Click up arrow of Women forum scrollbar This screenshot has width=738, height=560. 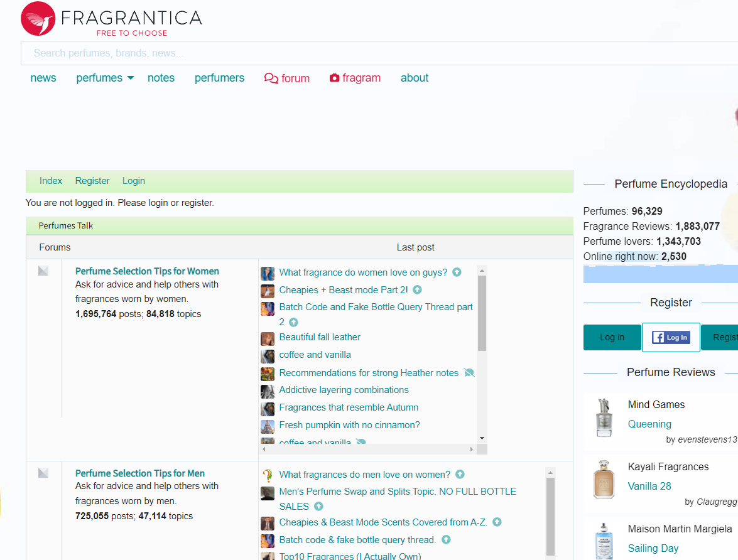(x=482, y=271)
